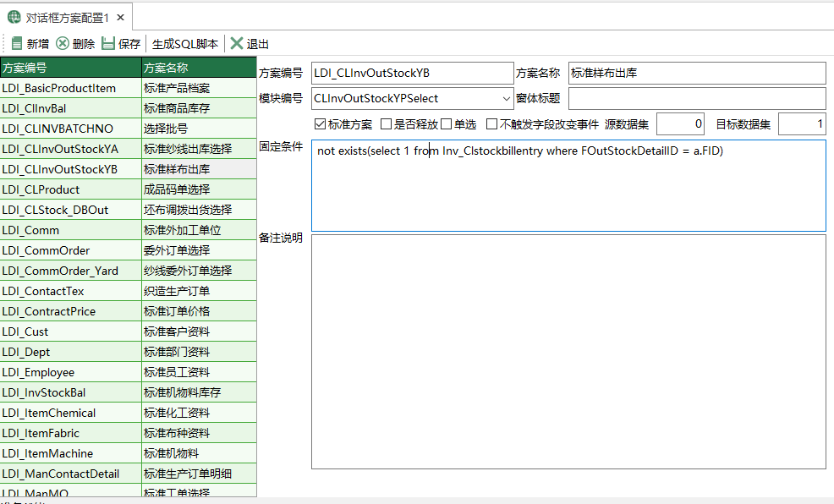Tick the 单选 checkbox
The image size is (834, 504).
pyautogui.click(x=447, y=124)
